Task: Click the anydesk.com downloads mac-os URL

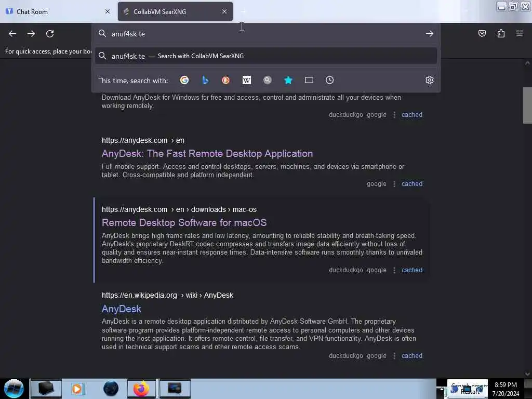Action: pyautogui.click(x=179, y=210)
